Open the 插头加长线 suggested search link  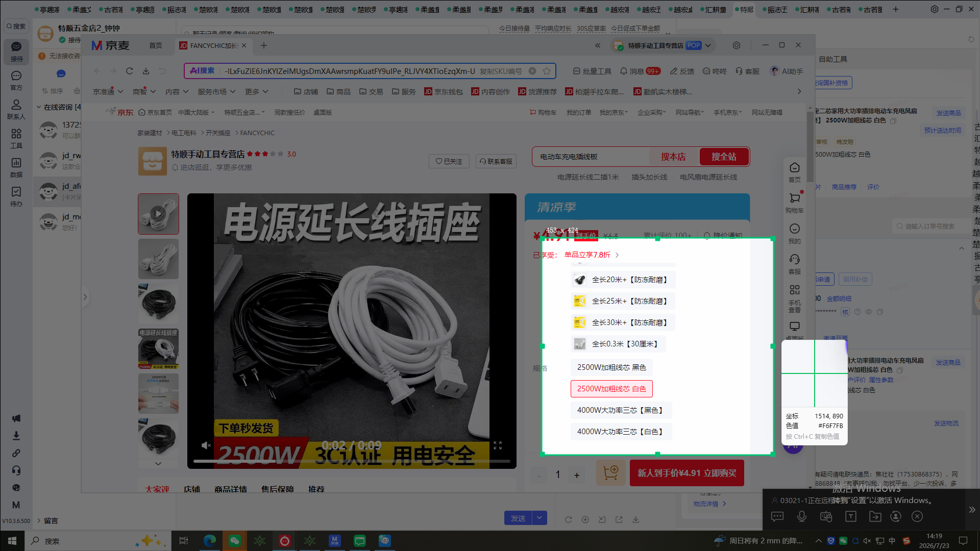pyautogui.click(x=649, y=177)
